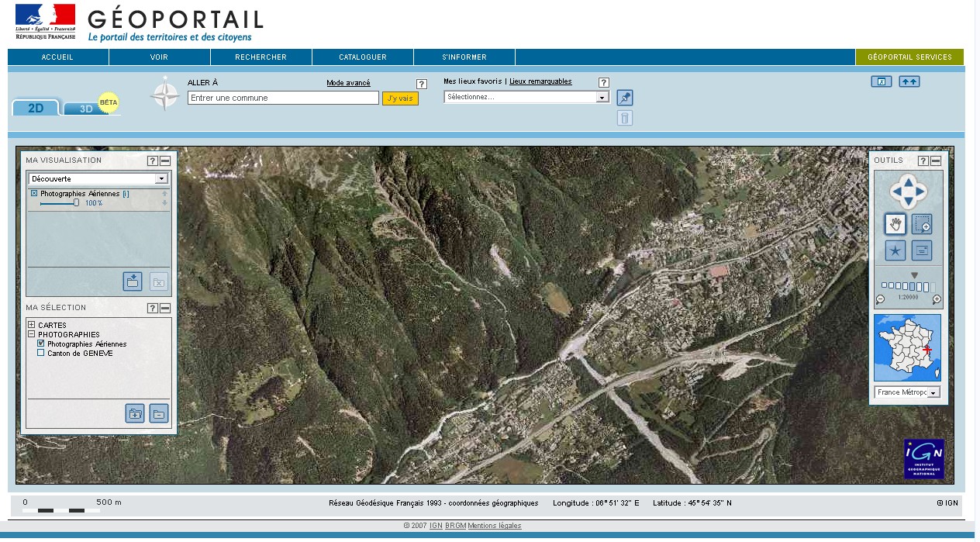The height and width of the screenshot is (542, 980).
Task: Switch to 2D view tab
Action: point(36,108)
